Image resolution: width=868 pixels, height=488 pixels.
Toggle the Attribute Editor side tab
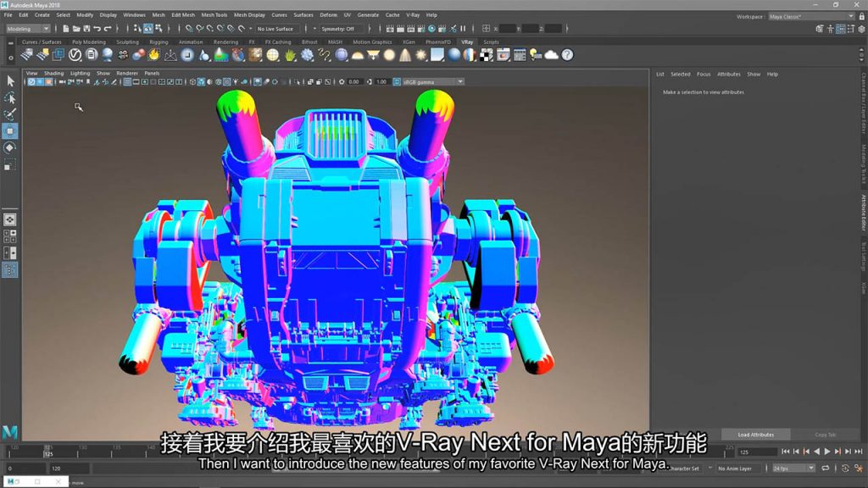[863, 212]
